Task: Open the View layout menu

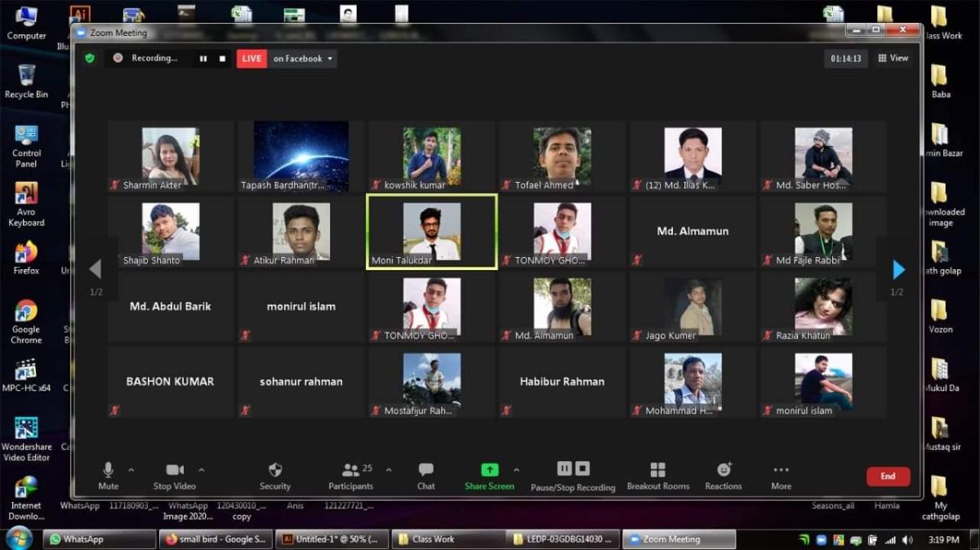Action: (893, 59)
